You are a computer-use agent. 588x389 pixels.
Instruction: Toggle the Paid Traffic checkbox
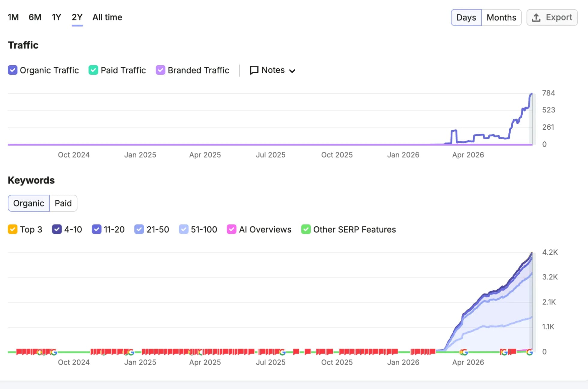(93, 70)
